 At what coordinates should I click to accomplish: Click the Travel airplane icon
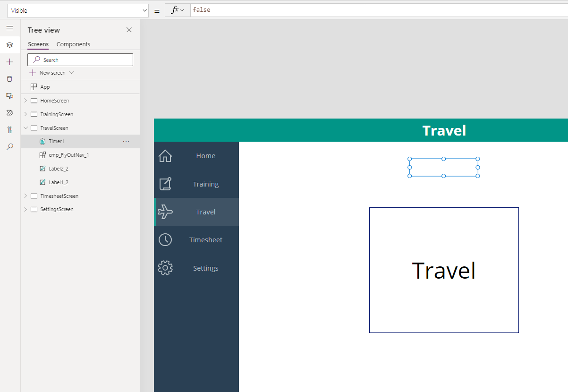pyautogui.click(x=165, y=212)
